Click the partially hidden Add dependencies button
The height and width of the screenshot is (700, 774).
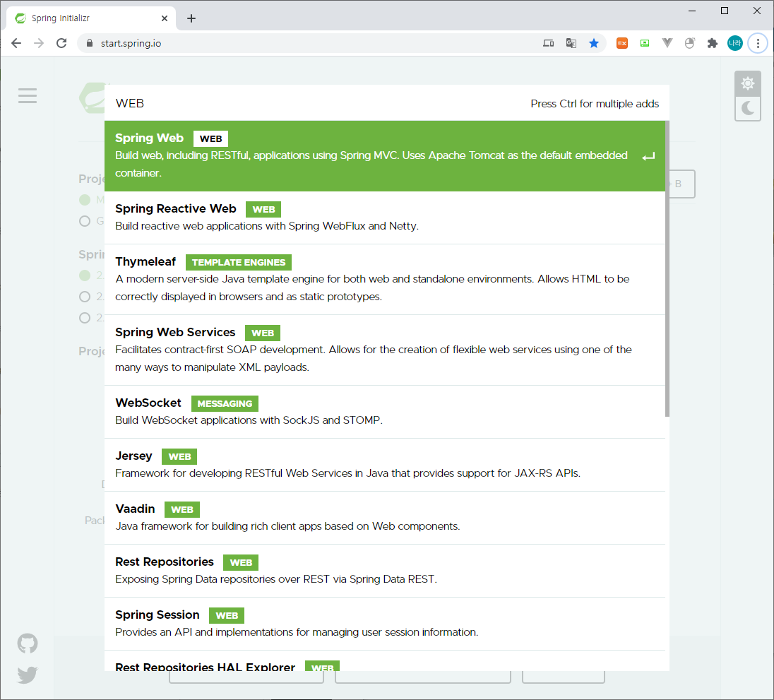click(681, 184)
